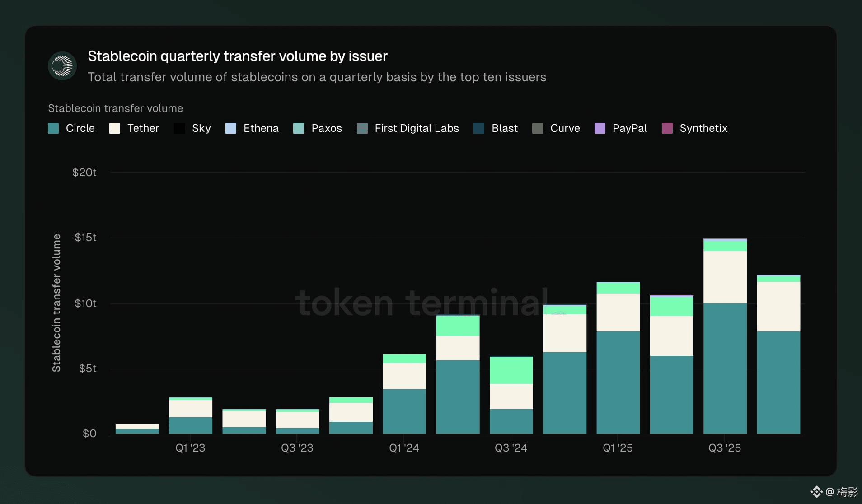The height and width of the screenshot is (504, 862).
Task: Click the $15t y-axis label
Action: tap(85, 238)
